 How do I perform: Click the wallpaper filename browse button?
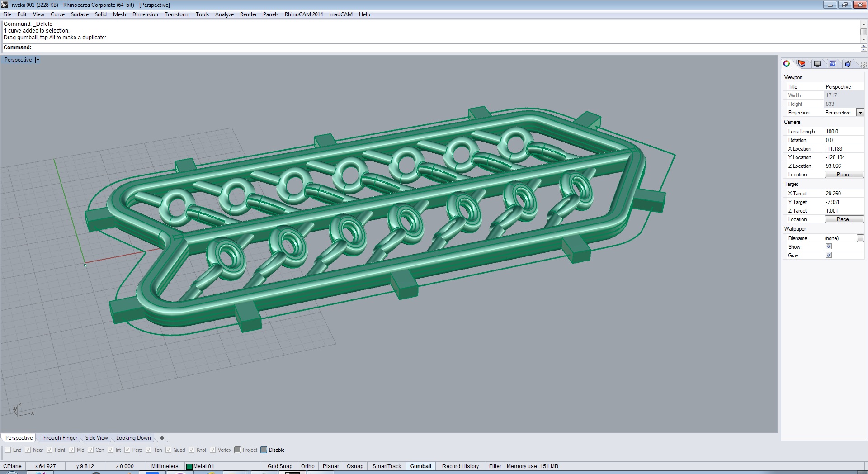pos(860,238)
